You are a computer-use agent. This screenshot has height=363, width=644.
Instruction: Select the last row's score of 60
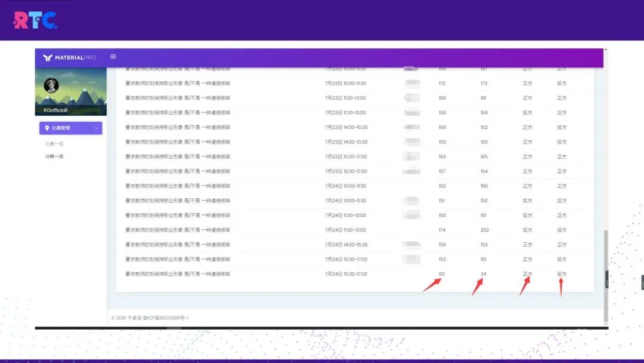click(x=441, y=274)
